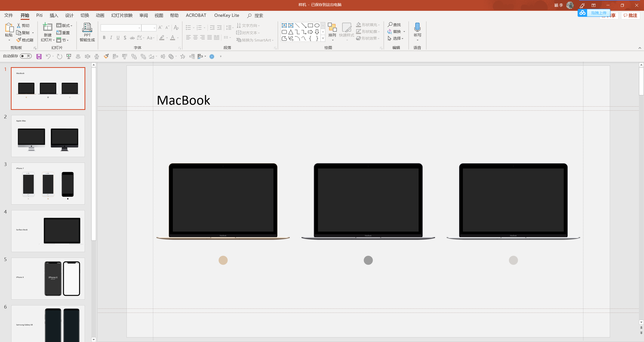644x342 pixels.
Task: Click the undo arrow icon
Action: pos(48,57)
